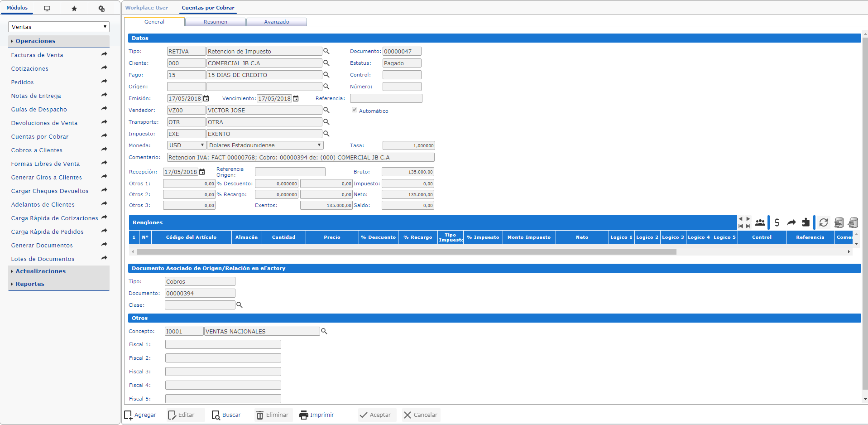The height and width of the screenshot is (425, 868).
Task: Open favorites star in the sidebar header
Action: [74, 8]
